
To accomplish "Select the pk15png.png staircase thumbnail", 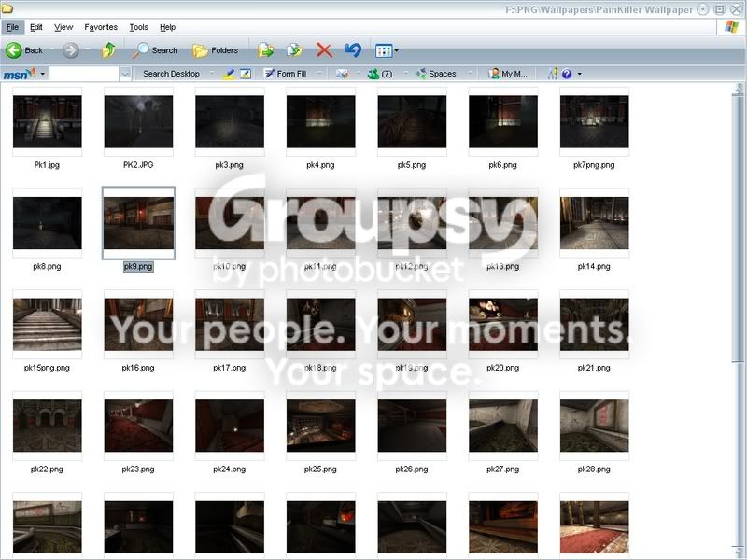I will pyautogui.click(x=48, y=324).
